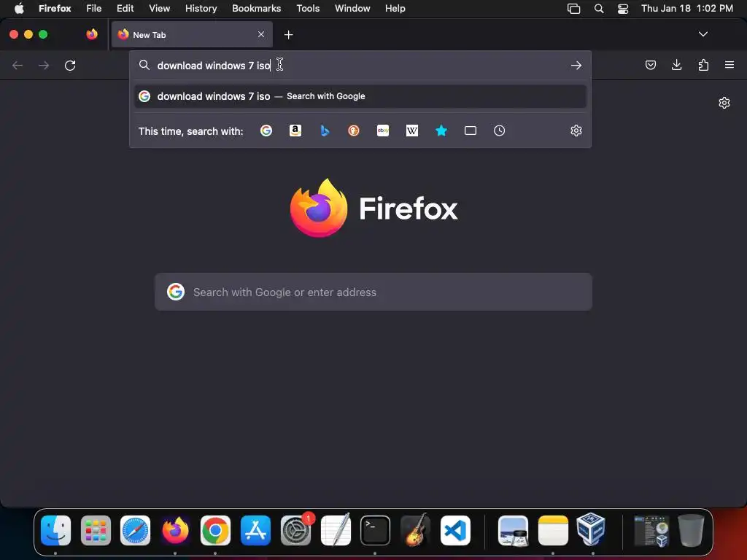Open Finder from the Dock
747x560 pixels.
tap(55, 530)
